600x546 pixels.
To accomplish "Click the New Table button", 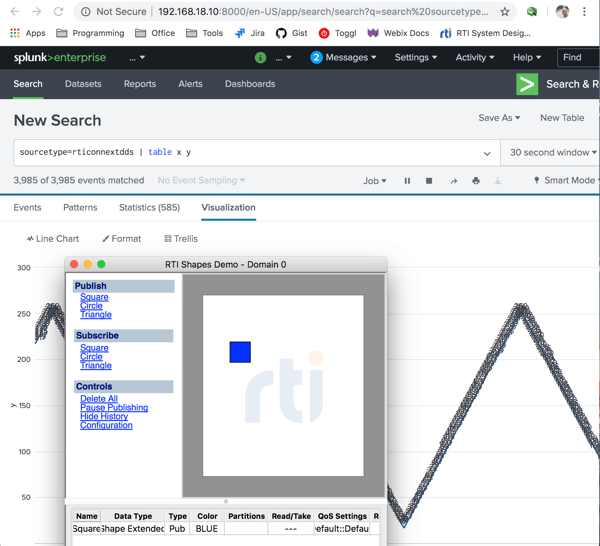I will tap(562, 118).
